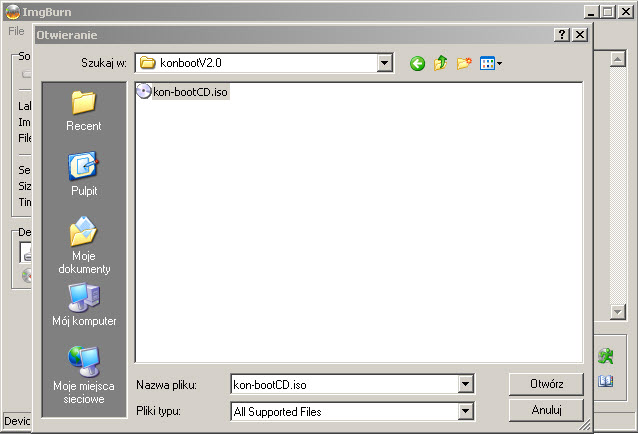Click the open book icon in ImgBurn
This screenshot has height=434, width=638.
[606, 381]
